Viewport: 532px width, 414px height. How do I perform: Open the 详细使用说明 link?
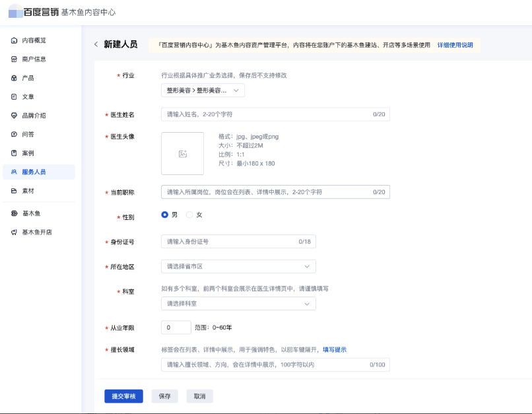(455, 45)
